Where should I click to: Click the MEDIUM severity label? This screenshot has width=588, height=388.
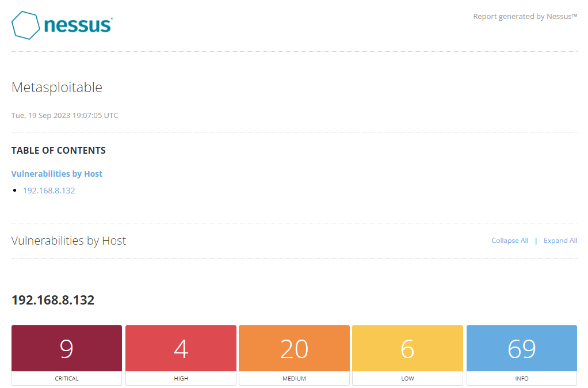(x=294, y=379)
